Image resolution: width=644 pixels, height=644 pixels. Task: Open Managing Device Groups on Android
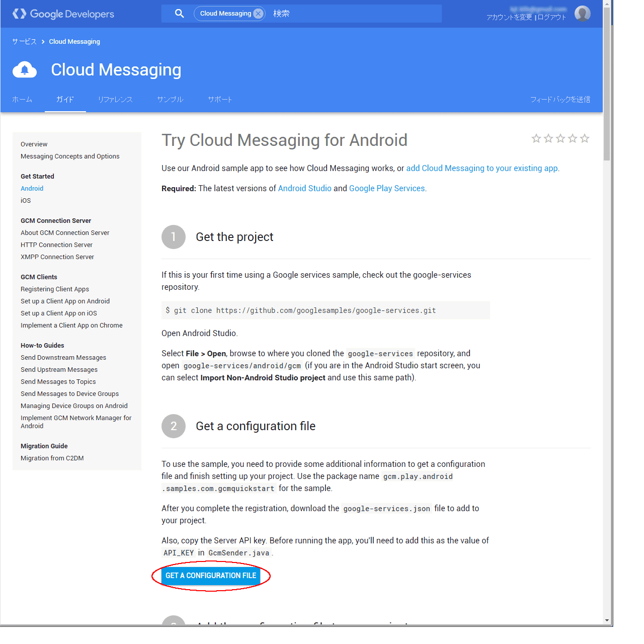(74, 406)
